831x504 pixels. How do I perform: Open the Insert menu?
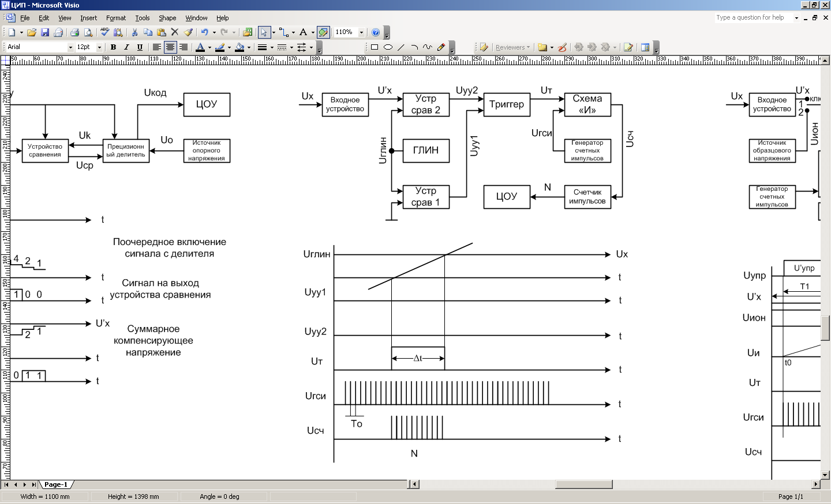click(88, 18)
